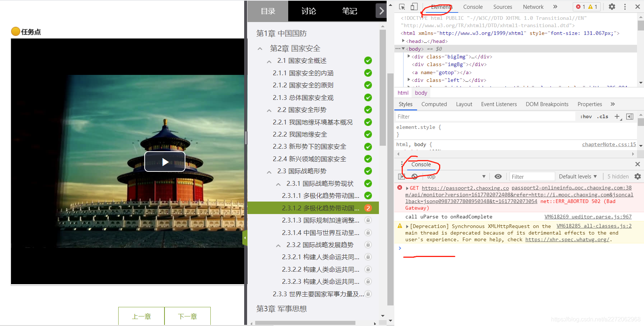Image resolution: width=644 pixels, height=326 pixels.
Task: Toggle the .cls class editor button
Action: (603, 116)
